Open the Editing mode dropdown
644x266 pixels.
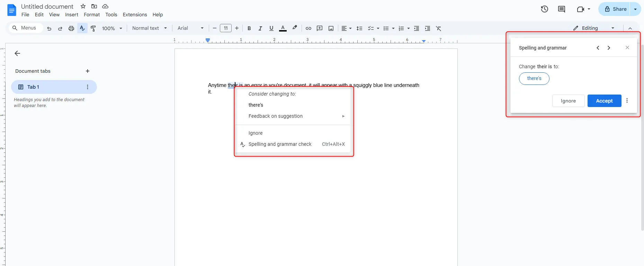pyautogui.click(x=594, y=28)
